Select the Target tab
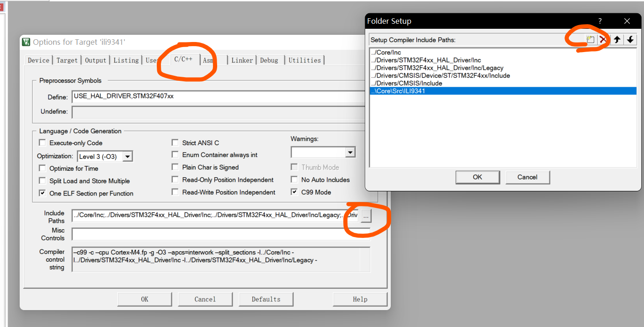Viewport: 644px width, 327px height. (x=67, y=60)
